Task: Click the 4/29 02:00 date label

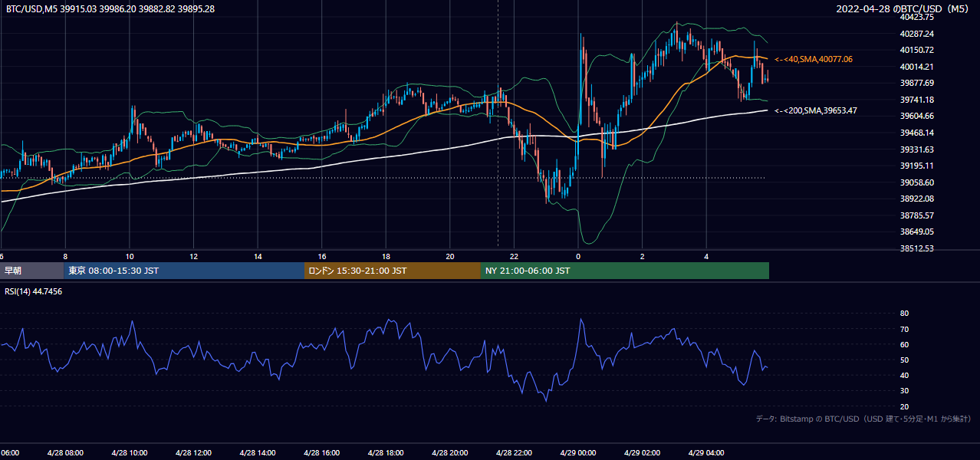Action: click(x=642, y=453)
